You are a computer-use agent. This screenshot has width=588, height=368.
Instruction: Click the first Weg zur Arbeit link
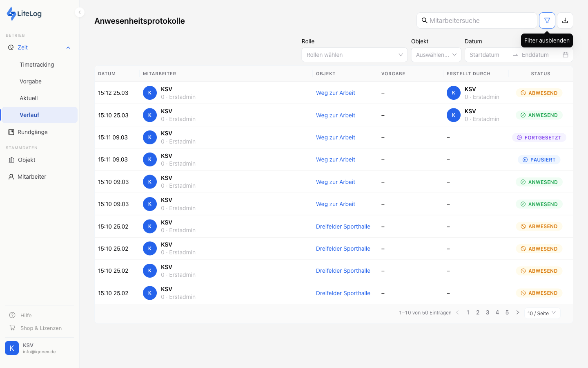tap(335, 93)
